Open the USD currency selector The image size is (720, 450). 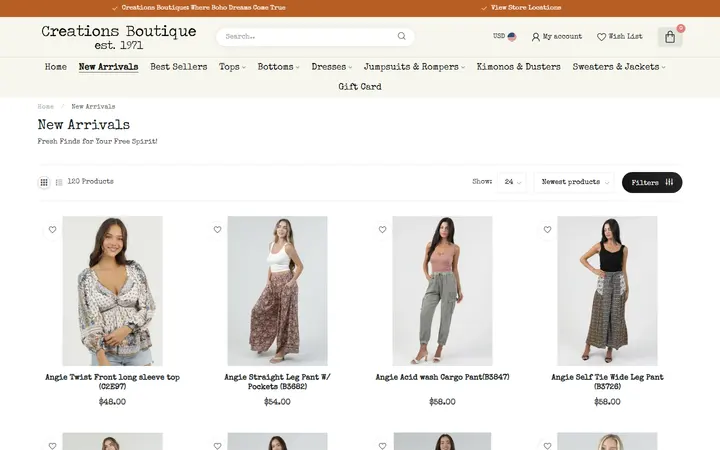[504, 36]
